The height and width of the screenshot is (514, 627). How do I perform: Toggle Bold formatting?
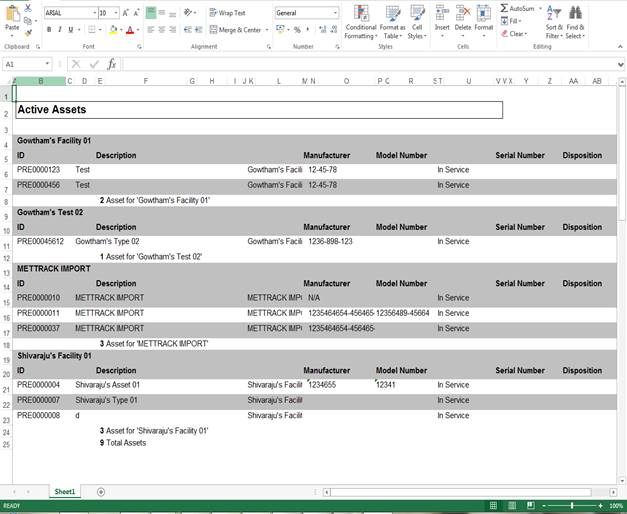coord(49,30)
